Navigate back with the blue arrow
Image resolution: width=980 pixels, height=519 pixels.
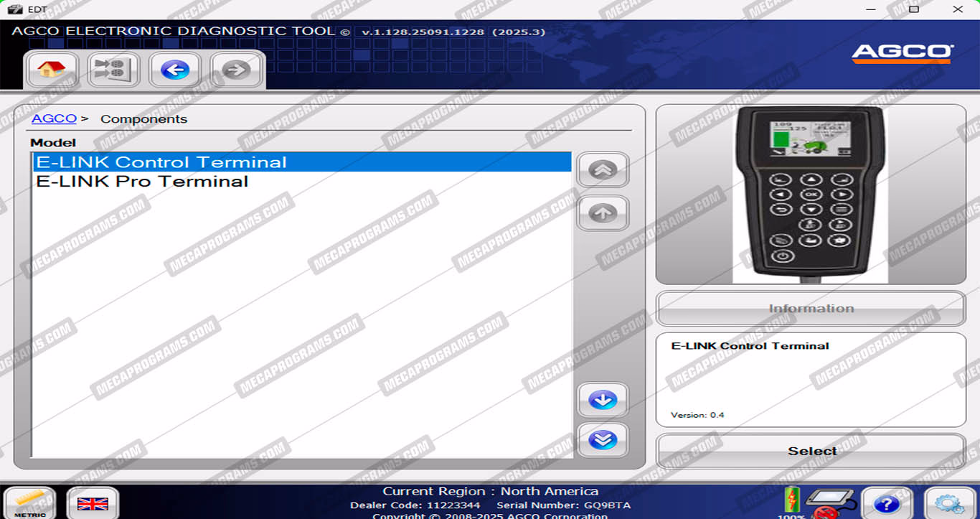175,70
